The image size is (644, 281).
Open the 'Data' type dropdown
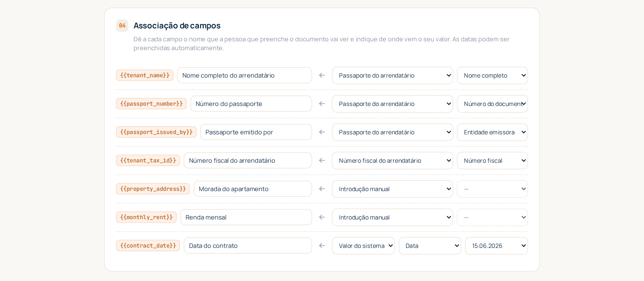430,246
